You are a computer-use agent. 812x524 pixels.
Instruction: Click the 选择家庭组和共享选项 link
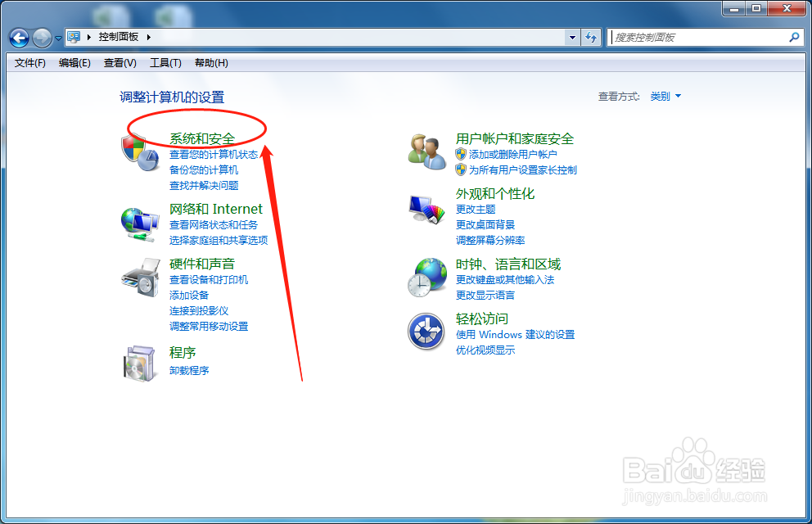click(219, 240)
